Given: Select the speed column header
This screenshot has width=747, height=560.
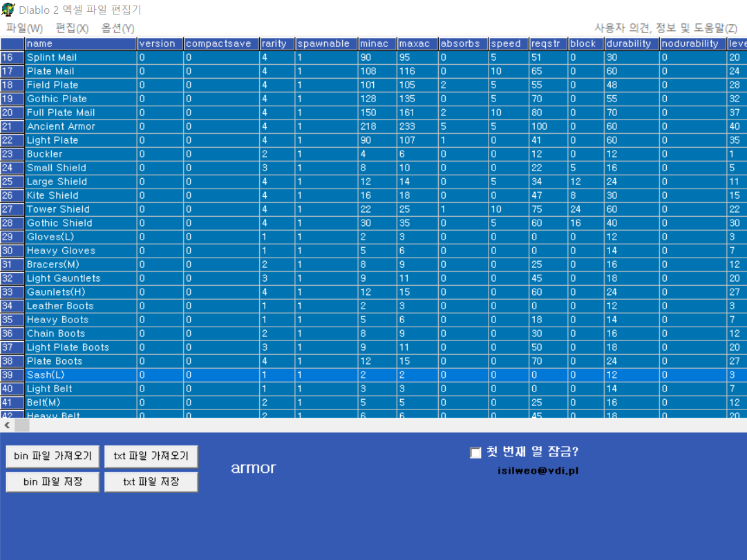Looking at the screenshot, I should tap(509, 44).
